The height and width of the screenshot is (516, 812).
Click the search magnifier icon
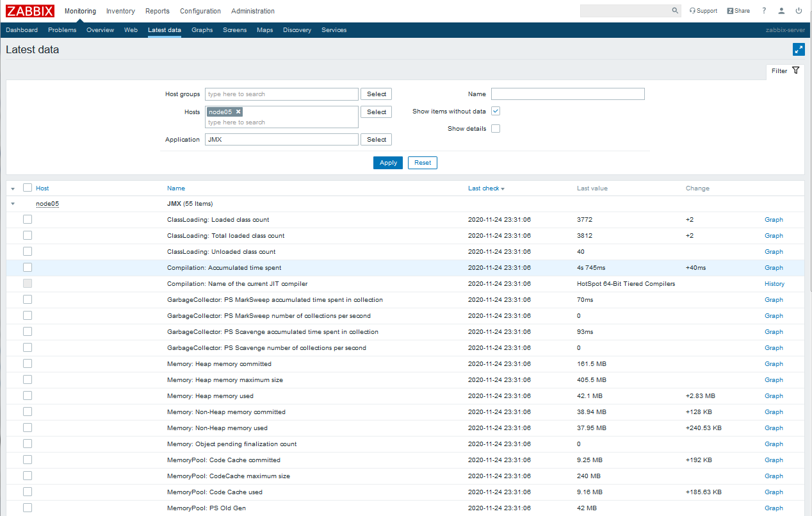click(x=675, y=11)
